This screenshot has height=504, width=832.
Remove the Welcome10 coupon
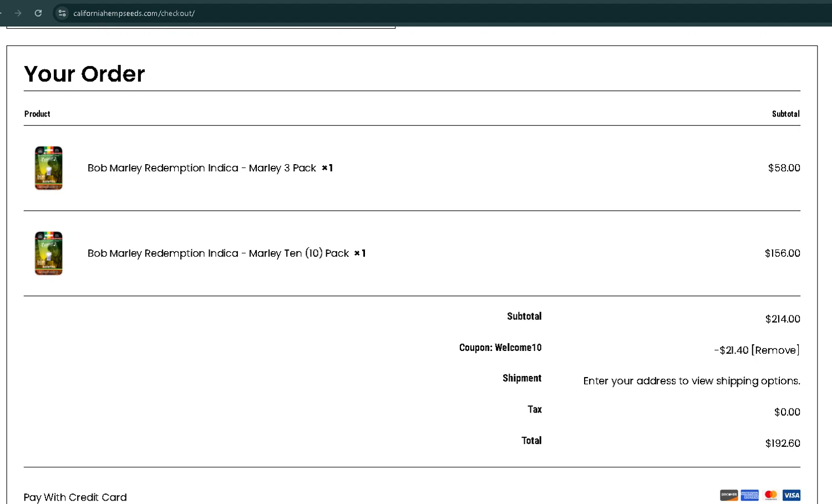775,350
